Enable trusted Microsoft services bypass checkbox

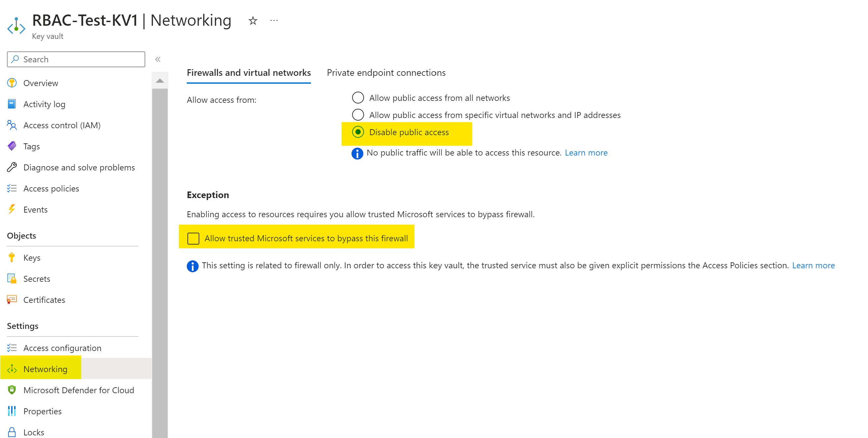193,238
